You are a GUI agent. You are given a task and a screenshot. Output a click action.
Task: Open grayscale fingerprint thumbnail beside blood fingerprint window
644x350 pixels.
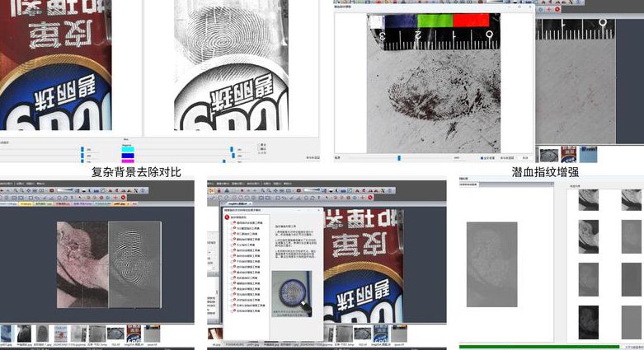[x=549, y=155]
